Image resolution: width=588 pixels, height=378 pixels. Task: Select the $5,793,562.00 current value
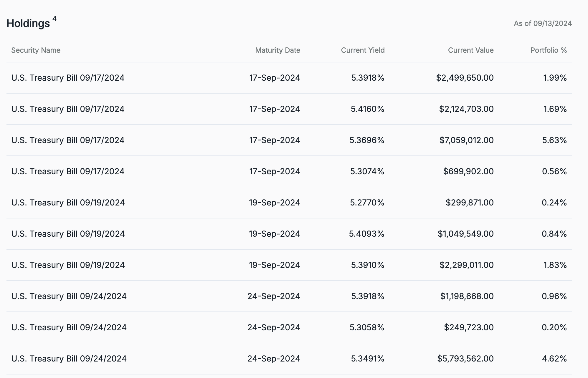(x=465, y=359)
